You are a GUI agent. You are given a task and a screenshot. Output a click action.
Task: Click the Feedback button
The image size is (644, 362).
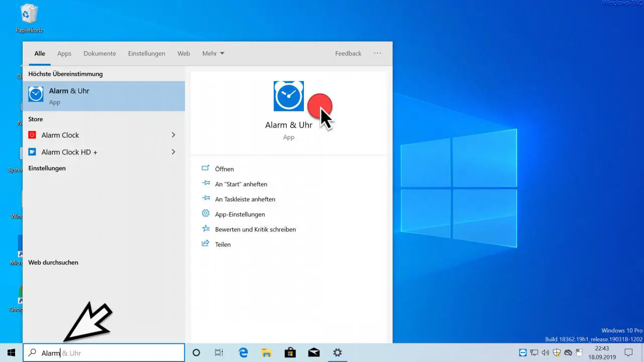point(348,53)
